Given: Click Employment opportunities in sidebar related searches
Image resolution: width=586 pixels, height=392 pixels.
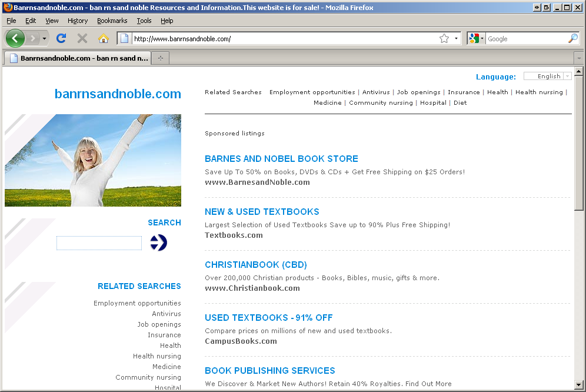Looking at the screenshot, I should (137, 303).
